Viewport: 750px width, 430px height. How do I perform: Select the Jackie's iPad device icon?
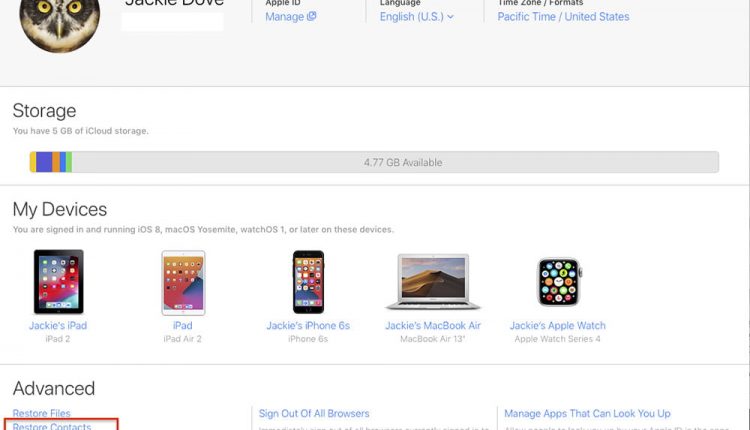58,282
